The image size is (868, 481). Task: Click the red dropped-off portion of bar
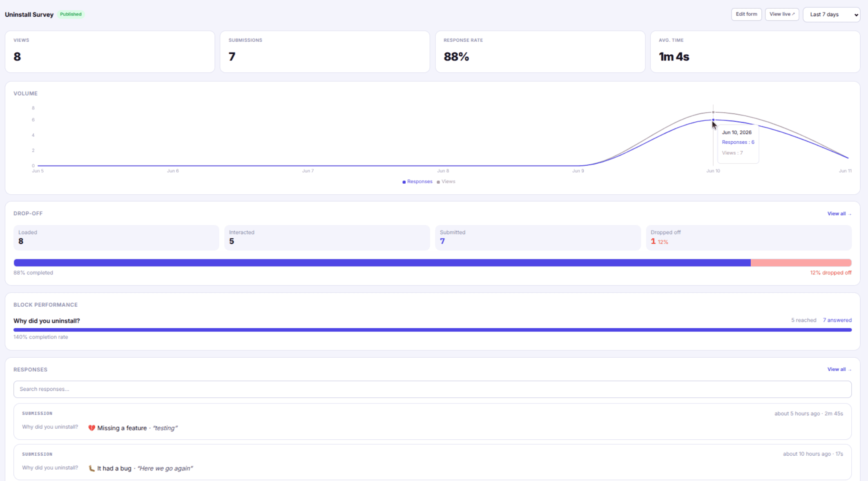point(801,263)
